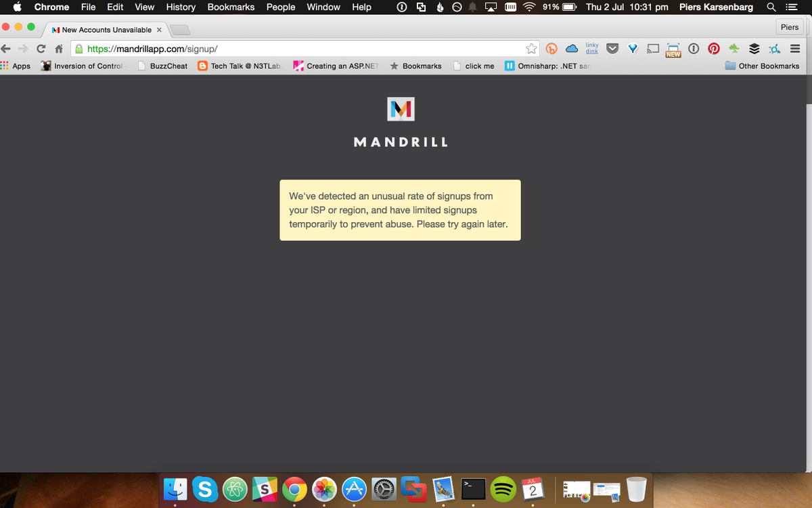The width and height of the screenshot is (812, 508).
Task: Open the Creating an ASP.NET bookmark
Action: point(336,66)
